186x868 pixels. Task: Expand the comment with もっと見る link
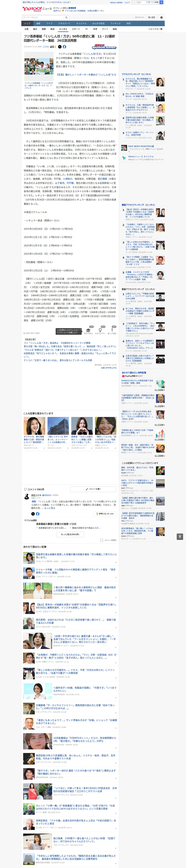50,508
